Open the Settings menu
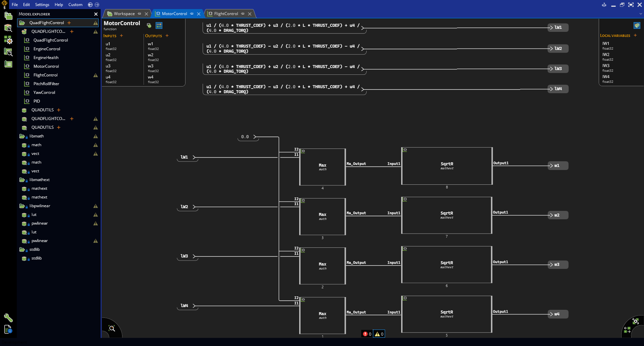 [42, 5]
